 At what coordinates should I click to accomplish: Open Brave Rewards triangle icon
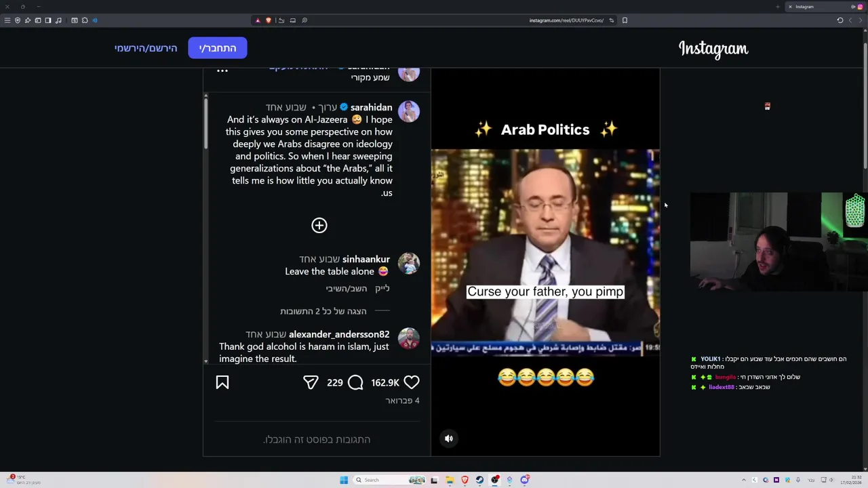[x=258, y=20]
